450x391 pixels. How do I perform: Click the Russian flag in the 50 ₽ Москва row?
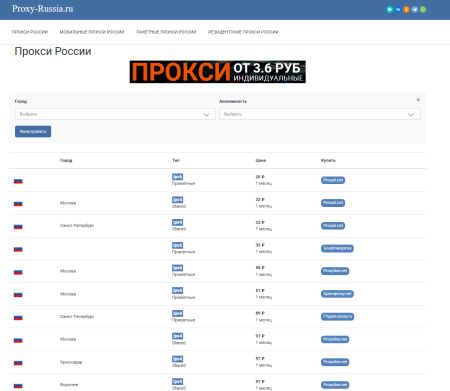tap(18, 272)
